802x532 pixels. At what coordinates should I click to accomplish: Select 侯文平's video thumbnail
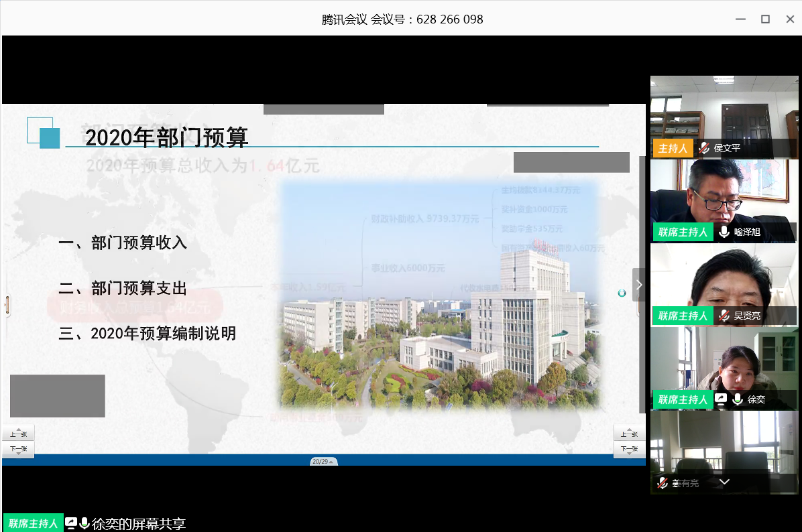(x=724, y=117)
